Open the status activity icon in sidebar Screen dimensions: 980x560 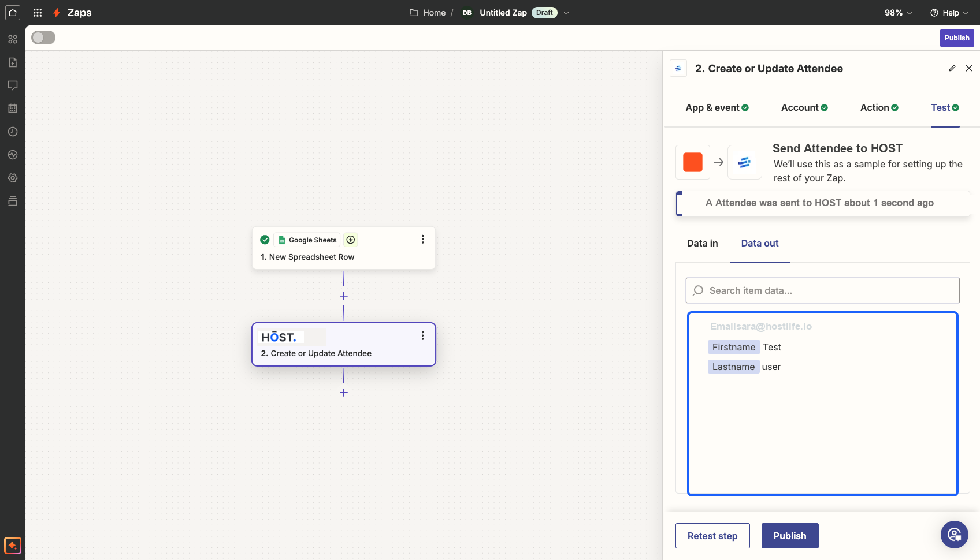[x=13, y=155]
